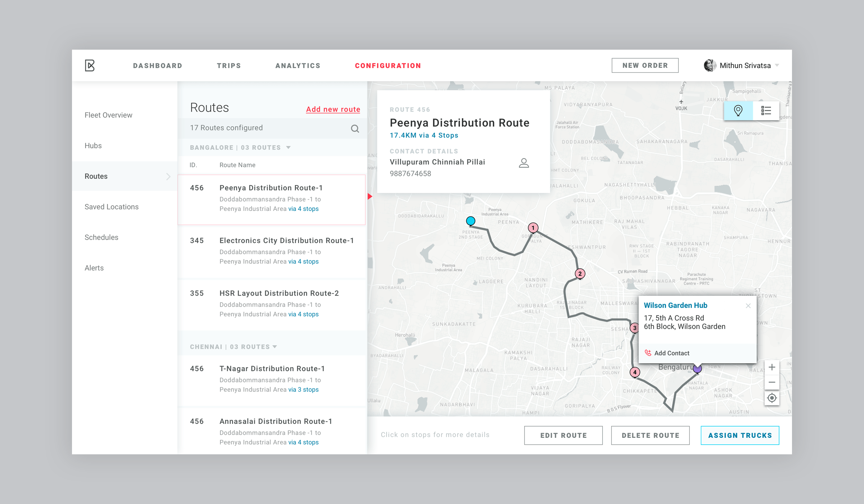This screenshot has width=864, height=504.
Task: Click the ASSIGN TRUCKS button
Action: point(739,435)
